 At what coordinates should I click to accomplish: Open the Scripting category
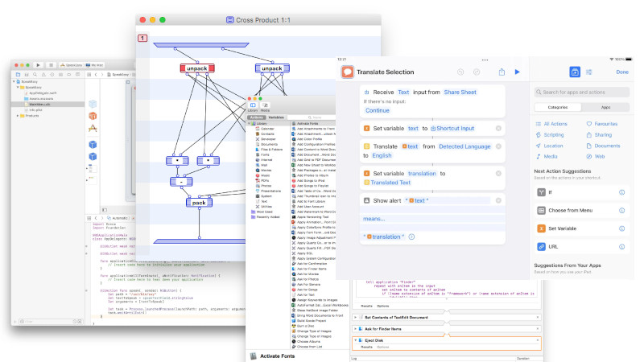[554, 134]
